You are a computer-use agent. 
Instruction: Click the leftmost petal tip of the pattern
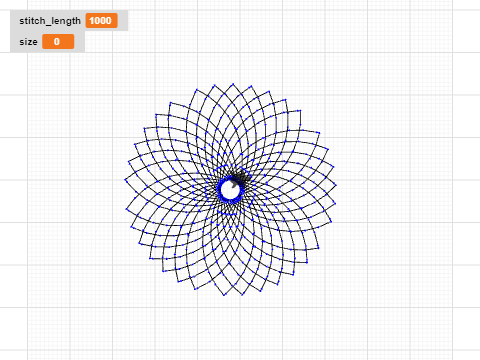point(125,180)
